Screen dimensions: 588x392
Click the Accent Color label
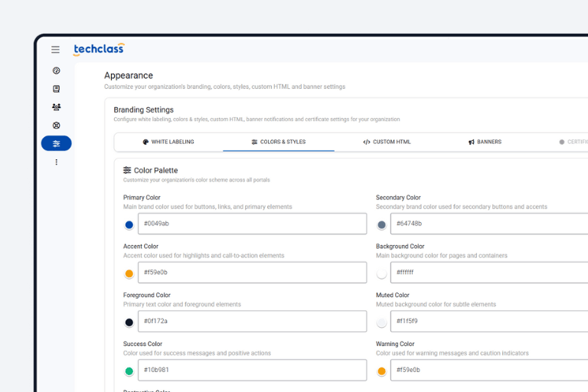pos(141,246)
